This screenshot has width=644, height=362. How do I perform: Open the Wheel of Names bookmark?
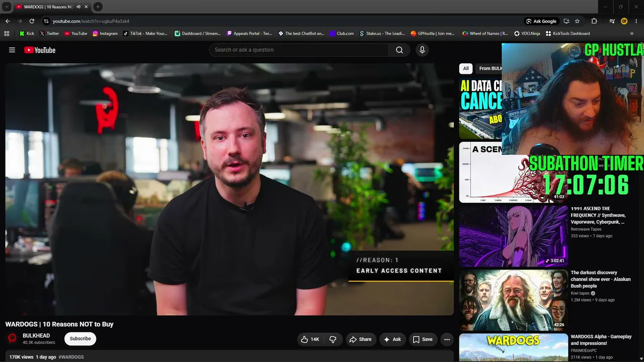click(485, 34)
